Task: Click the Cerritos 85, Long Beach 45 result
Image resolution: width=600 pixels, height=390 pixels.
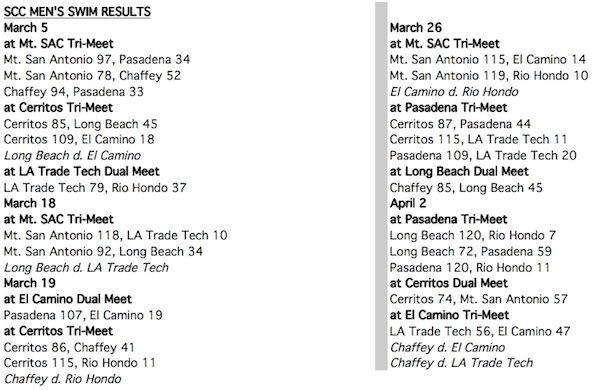Action: (81, 124)
